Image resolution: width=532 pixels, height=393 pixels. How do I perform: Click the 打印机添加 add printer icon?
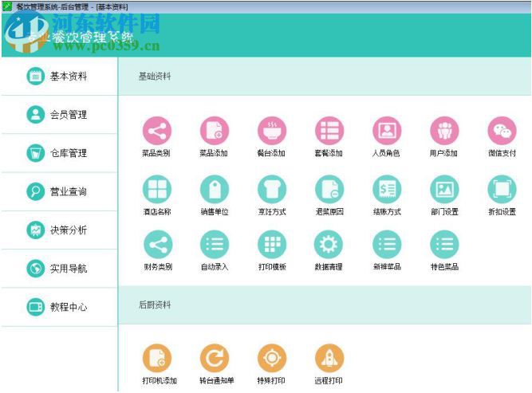click(157, 358)
